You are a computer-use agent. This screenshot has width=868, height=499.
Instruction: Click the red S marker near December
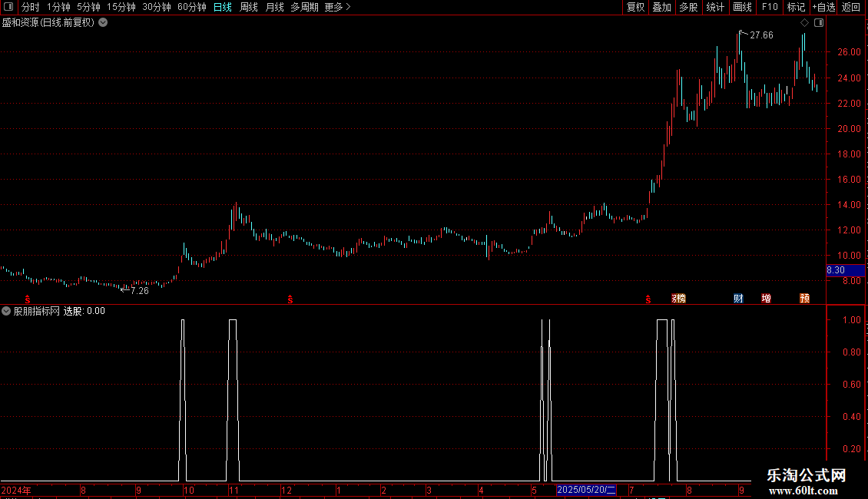pyautogui.click(x=290, y=299)
